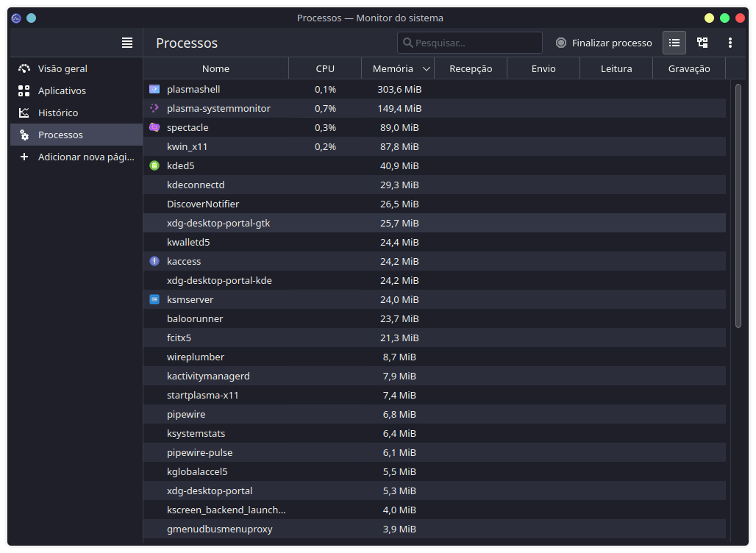Click the plasmashell process icon
The height and width of the screenshot is (553, 756).
pyautogui.click(x=154, y=89)
